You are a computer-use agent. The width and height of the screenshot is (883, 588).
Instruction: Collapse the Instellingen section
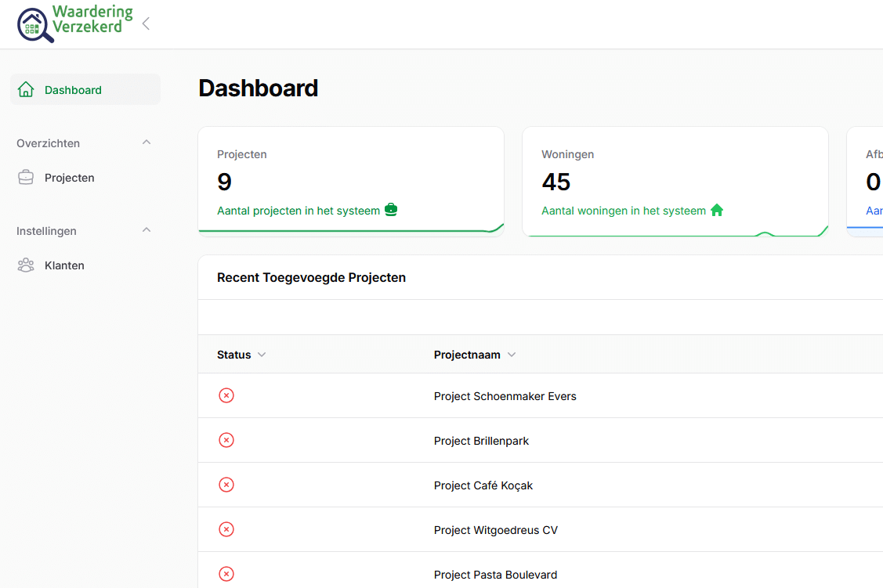147,230
